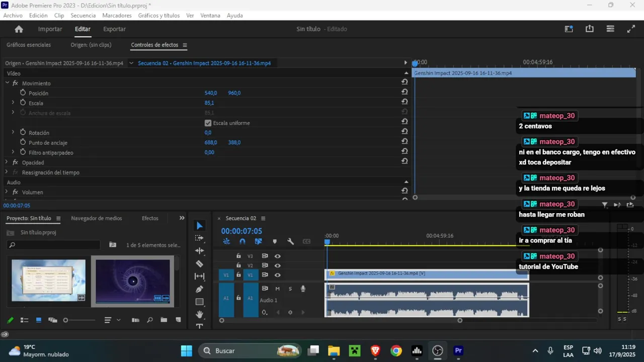This screenshot has height=362, width=644.
Task: Select the Track Select Forward tool
Action: (x=200, y=238)
